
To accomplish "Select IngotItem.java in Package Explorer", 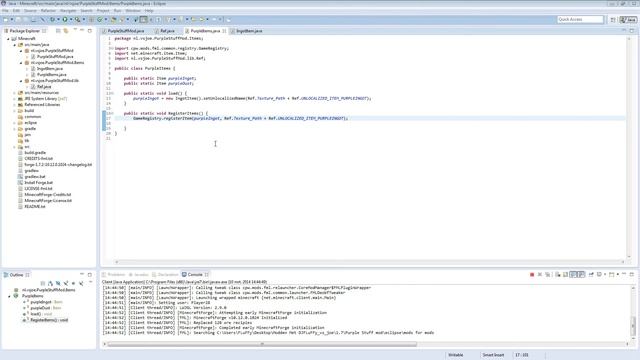I will (x=49, y=69).
